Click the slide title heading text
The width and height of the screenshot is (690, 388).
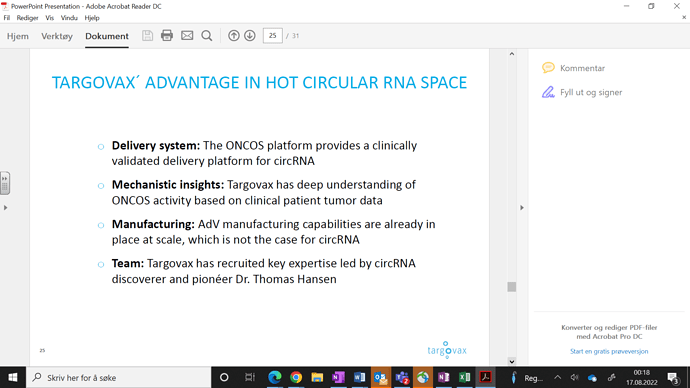click(259, 83)
